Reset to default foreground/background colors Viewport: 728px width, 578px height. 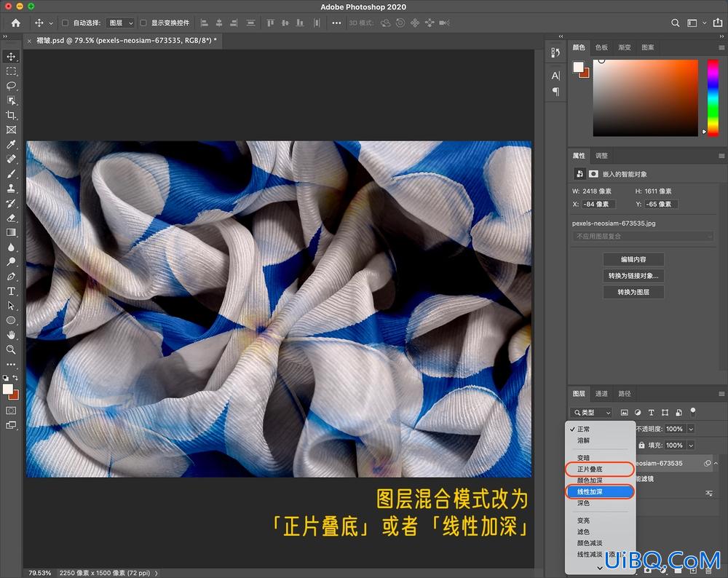point(6,378)
